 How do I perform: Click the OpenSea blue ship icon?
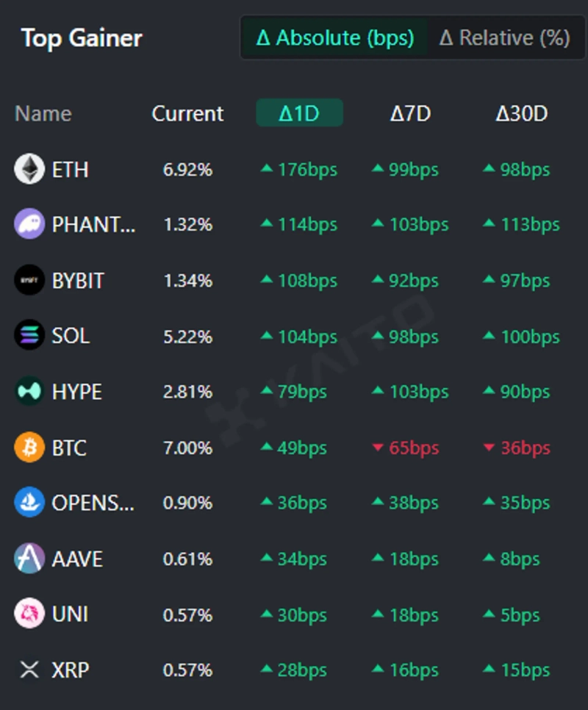pos(29,503)
